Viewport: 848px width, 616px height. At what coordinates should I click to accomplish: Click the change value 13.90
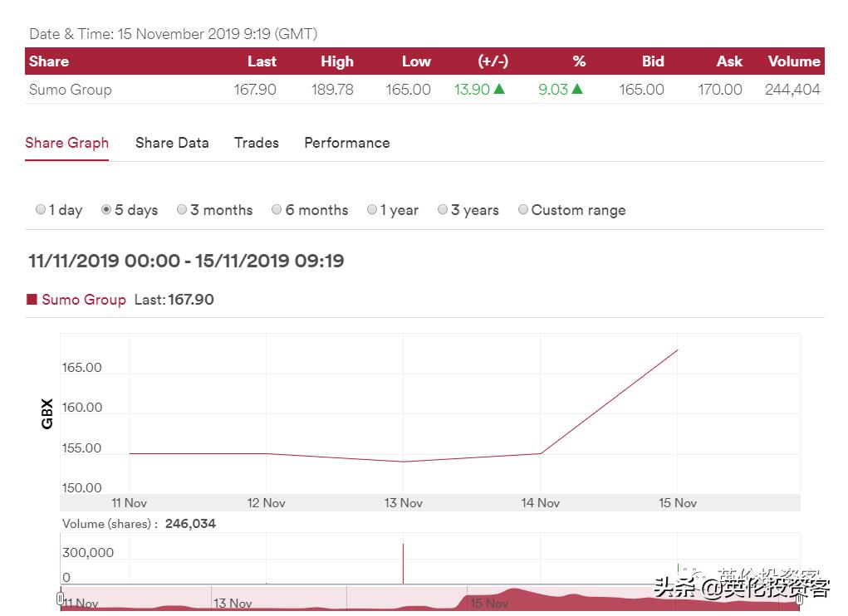[x=472, y=89]
